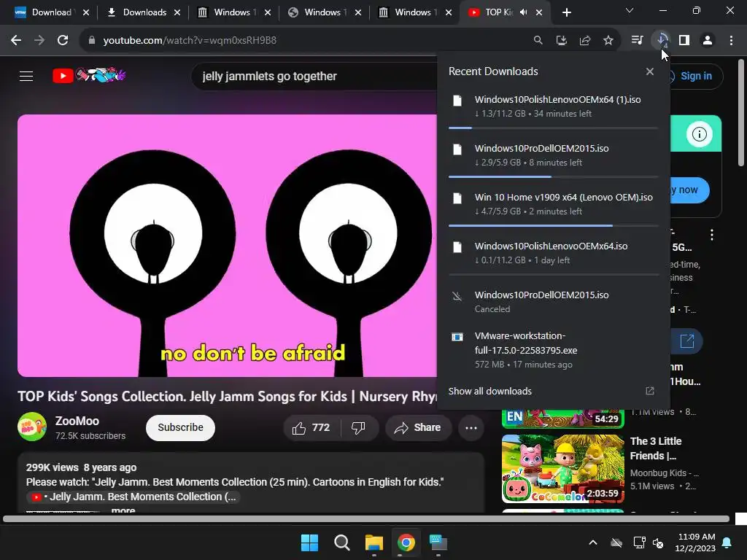Open Chrome three-dot menu

click(x=731, y=41)
